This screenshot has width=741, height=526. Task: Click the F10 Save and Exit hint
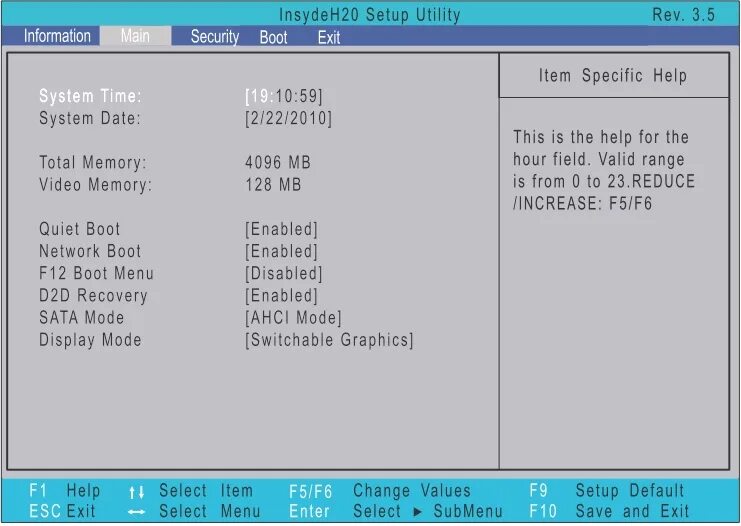pos(609,511)
